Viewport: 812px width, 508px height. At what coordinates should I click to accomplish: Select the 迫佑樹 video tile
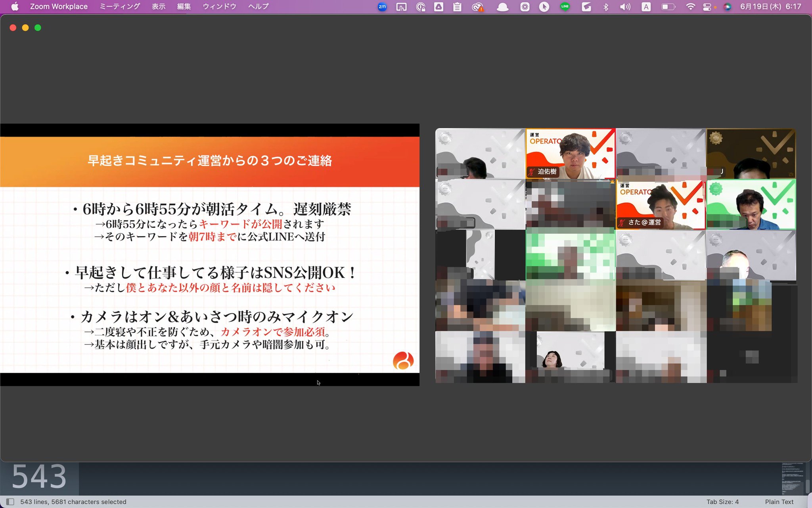pyautogui.click(x=571, y=154)
